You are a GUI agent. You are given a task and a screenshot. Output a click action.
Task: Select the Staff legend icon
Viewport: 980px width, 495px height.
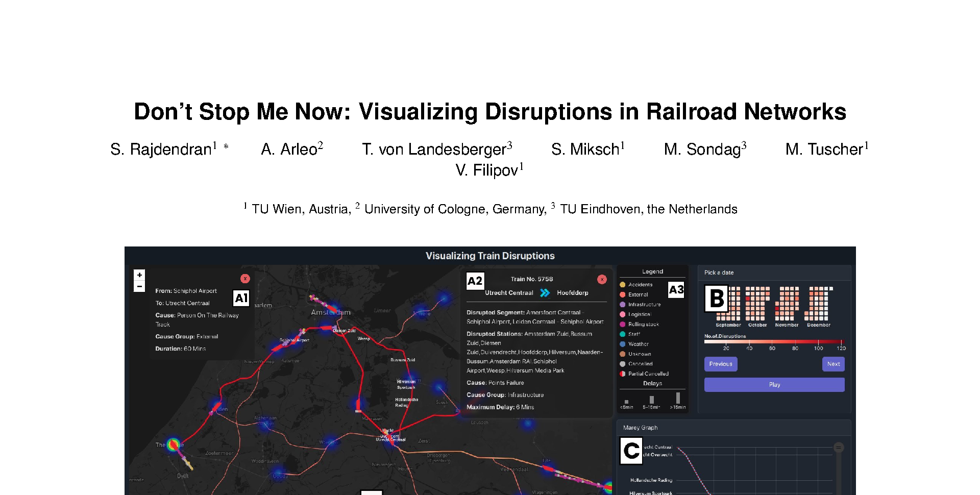622,334
